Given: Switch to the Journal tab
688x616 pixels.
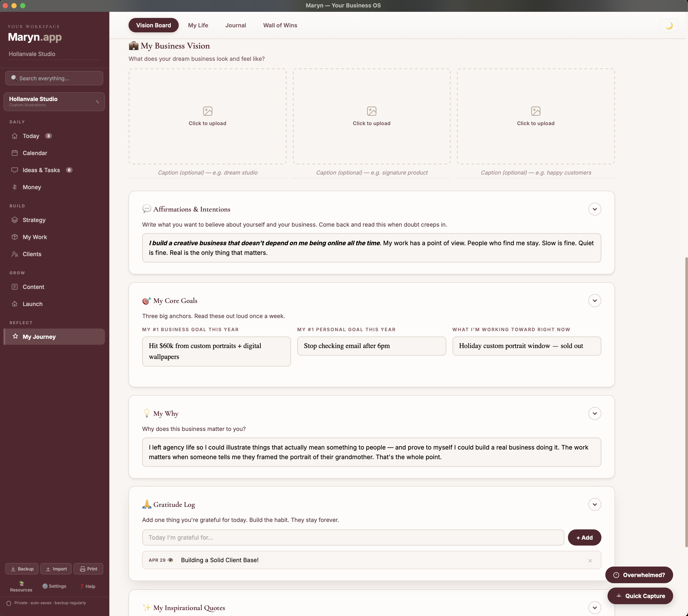Looking at the screenshot, I should [x=236, y=25].
